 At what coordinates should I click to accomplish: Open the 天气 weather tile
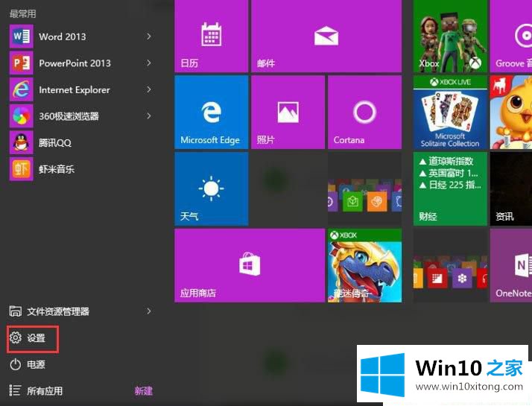[211, 189]
